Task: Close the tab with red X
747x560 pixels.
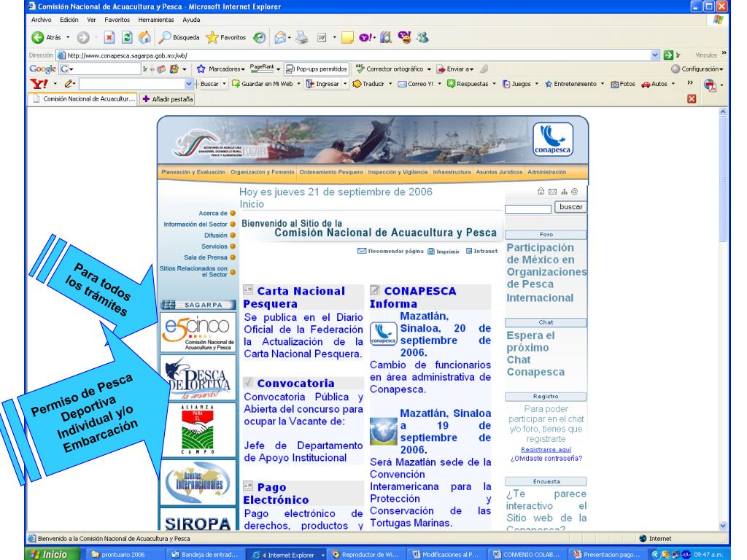Action: [692, 98]
